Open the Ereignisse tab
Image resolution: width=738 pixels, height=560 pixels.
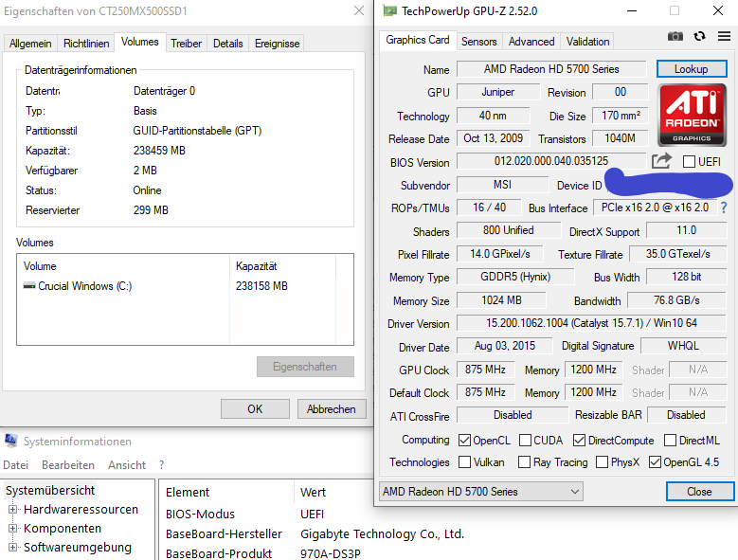pyautogui.click(x=278, y=44)
